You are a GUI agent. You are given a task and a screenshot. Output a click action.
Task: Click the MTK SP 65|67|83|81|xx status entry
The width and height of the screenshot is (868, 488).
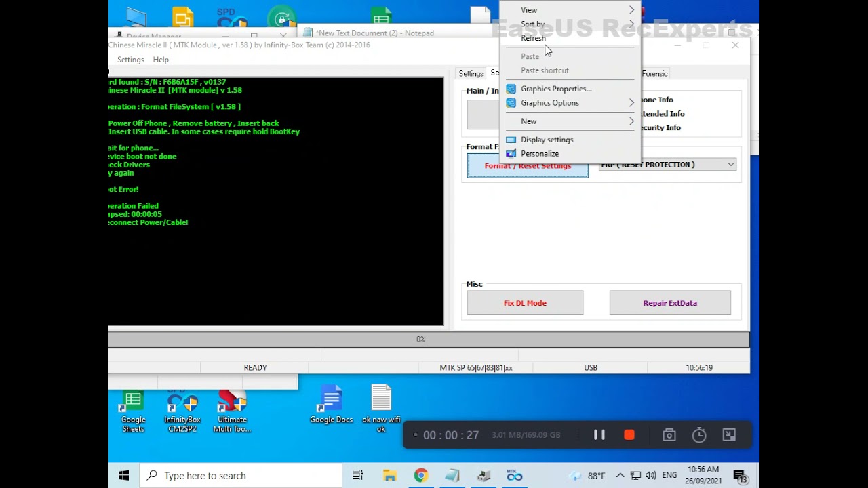476,367
